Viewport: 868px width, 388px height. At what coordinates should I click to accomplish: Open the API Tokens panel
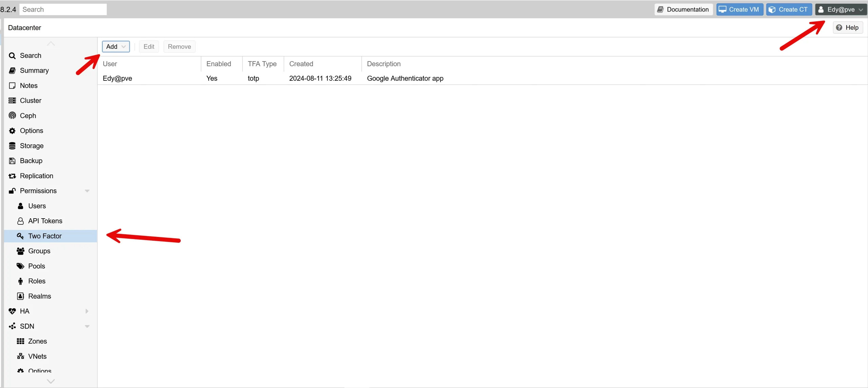click(45, 221)
